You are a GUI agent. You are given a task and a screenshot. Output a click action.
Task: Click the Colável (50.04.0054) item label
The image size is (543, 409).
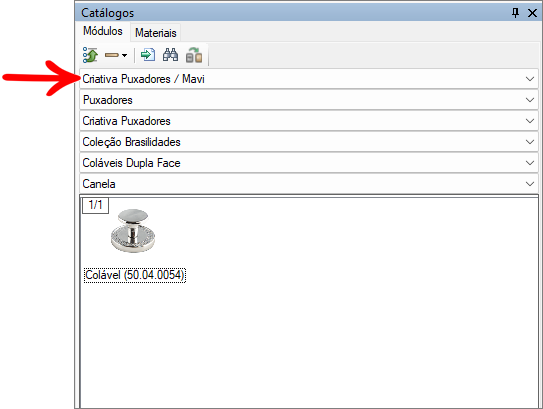tap(135, 275)
